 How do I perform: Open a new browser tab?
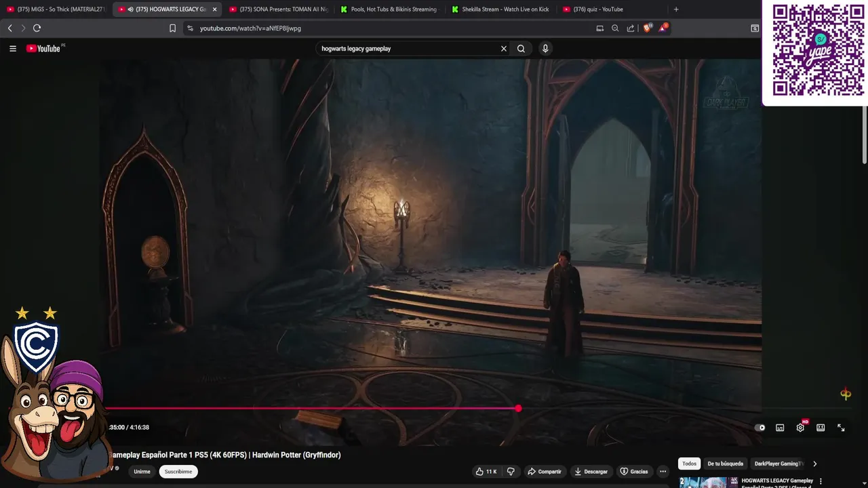675,9
